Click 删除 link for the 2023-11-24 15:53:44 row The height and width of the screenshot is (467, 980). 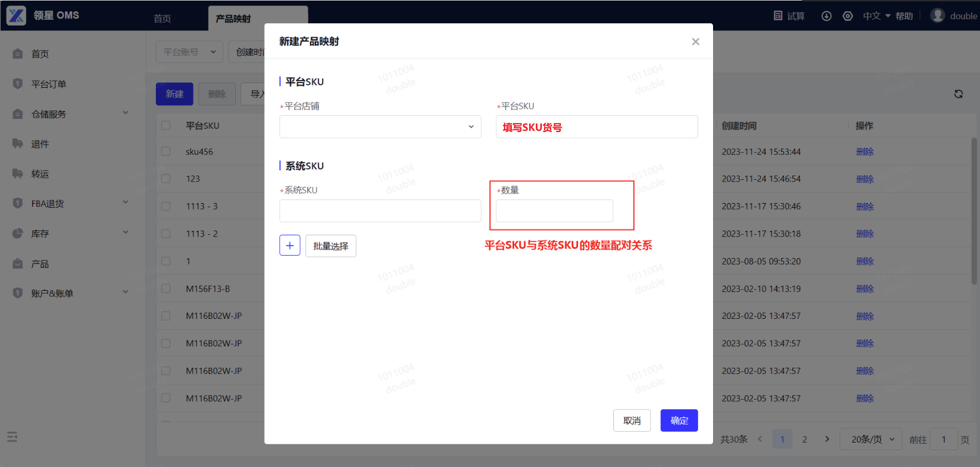click(865, 152)
